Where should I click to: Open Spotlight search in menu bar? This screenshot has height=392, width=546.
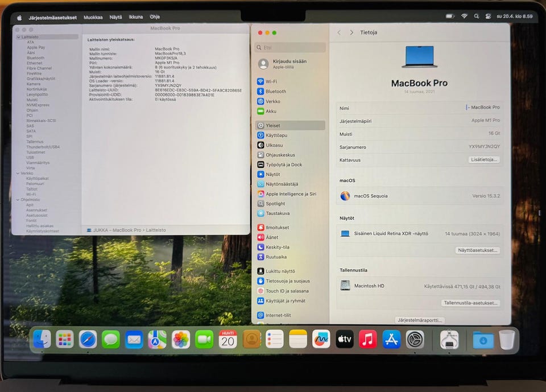[477, 16]
